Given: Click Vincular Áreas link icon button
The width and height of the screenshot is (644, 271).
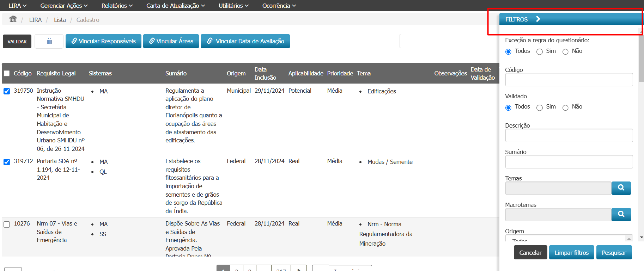Looking at the screenshot, I should (171, 41).
